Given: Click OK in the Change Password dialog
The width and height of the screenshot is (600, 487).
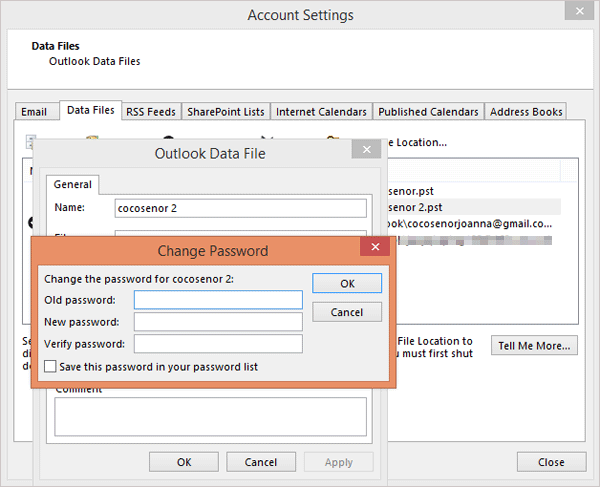Looking at the screenshot, I should (x=347, y=283).
